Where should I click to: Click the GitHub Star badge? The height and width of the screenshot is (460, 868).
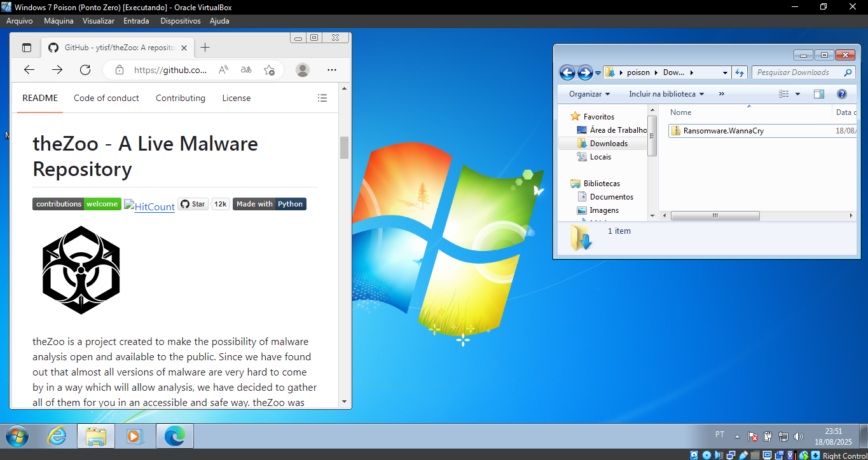click(x=193, y=204)
